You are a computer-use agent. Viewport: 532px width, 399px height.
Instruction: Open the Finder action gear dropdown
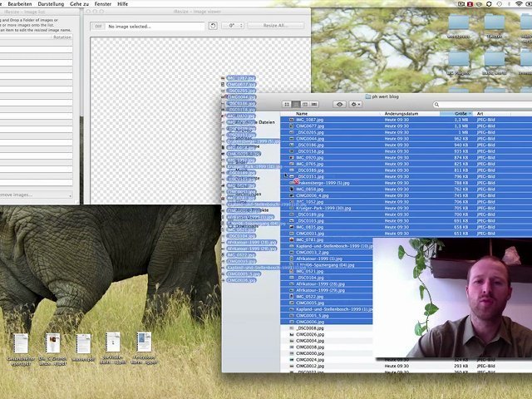356,104
